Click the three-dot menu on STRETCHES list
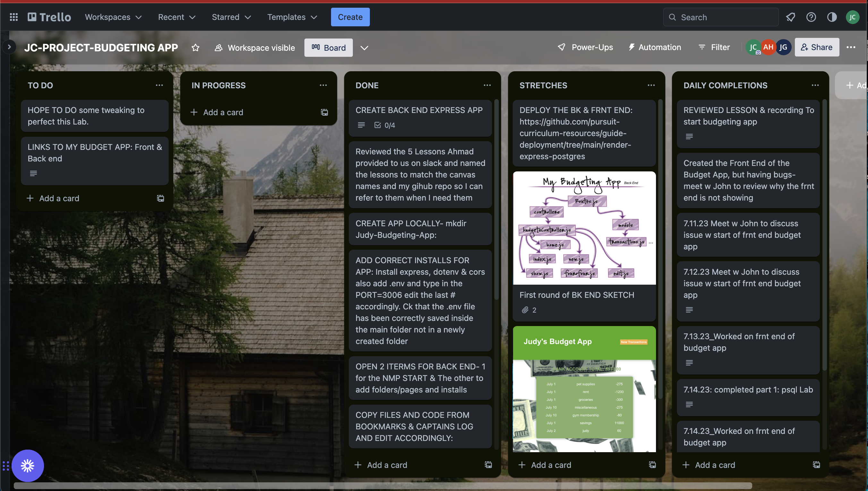Image resolution: width=868 pixels, height=491 pixels. [651, 85]
